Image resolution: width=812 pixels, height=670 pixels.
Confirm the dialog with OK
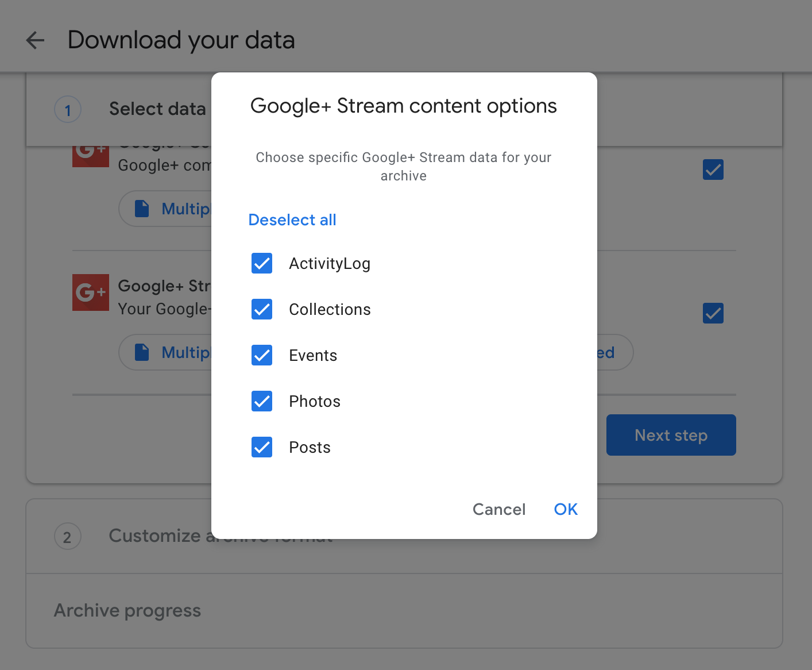pyautogui.click(x=566, y=509)
